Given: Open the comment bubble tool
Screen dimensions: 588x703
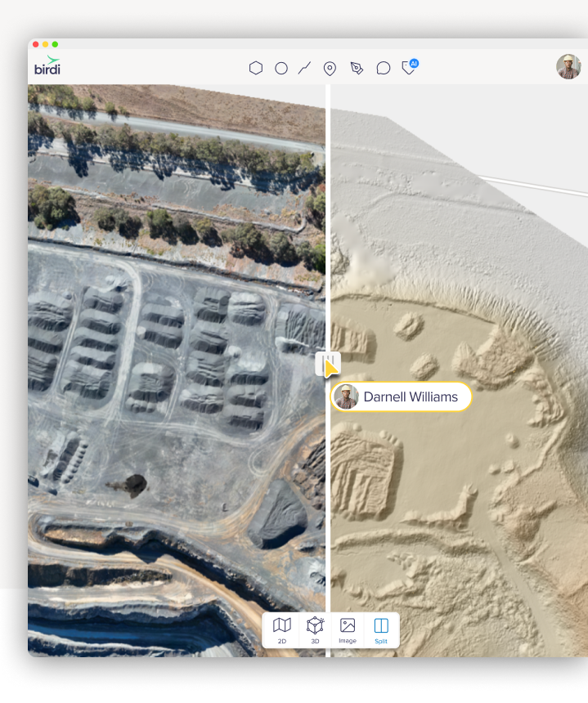Looking at the screenshot, I should pos(383,68).
